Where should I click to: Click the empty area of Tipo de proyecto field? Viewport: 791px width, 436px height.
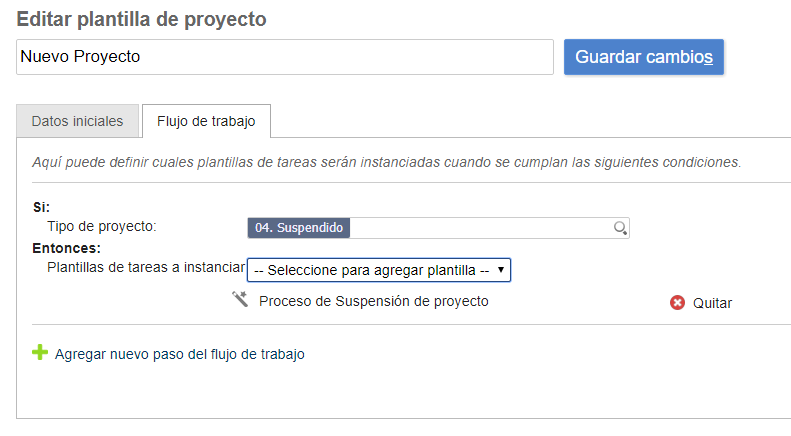pos(480,228)
